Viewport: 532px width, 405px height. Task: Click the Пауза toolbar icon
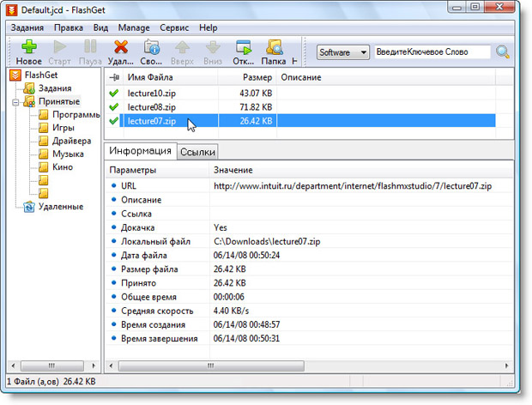click(90, 46)
